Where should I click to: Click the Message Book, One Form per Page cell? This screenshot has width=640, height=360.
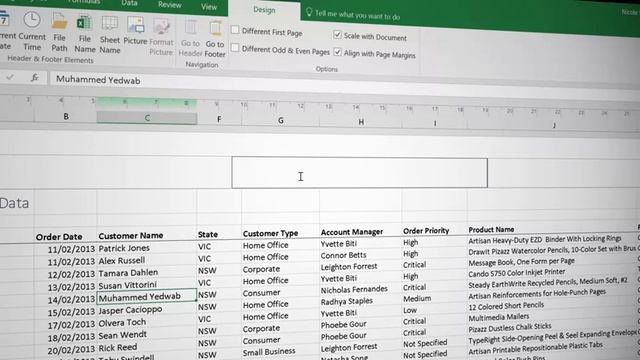521,262
